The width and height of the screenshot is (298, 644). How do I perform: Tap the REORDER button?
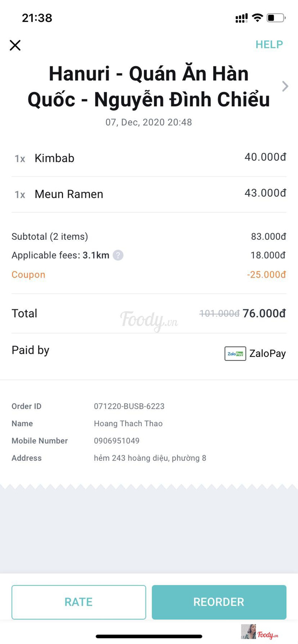(x=219, y=602)
